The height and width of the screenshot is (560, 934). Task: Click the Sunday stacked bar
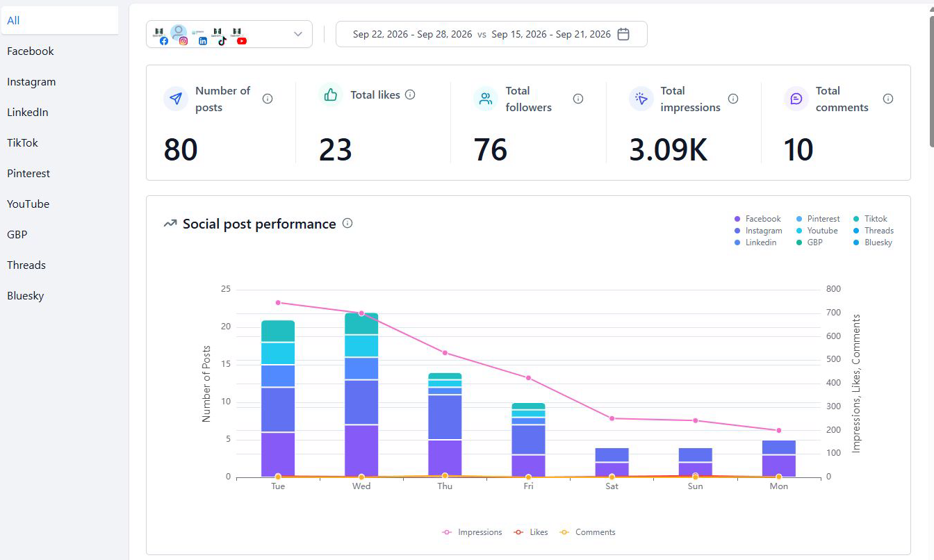[695, 462]
